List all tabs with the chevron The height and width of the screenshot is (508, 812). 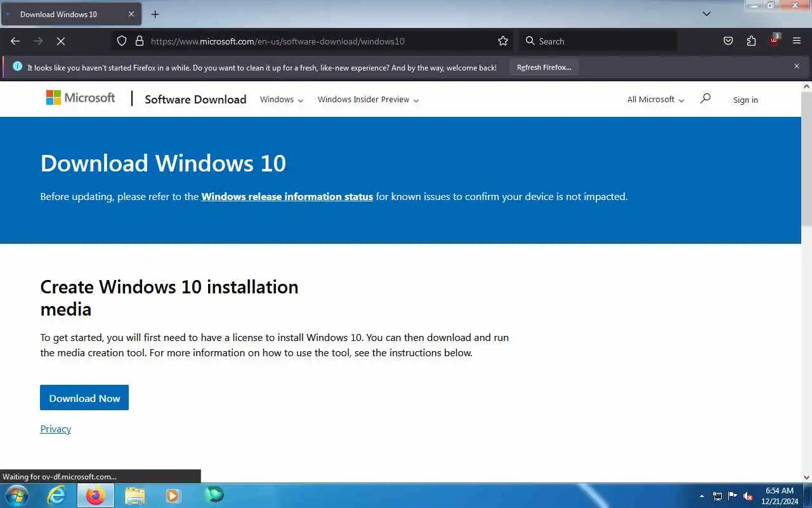(x=707, y=13)
